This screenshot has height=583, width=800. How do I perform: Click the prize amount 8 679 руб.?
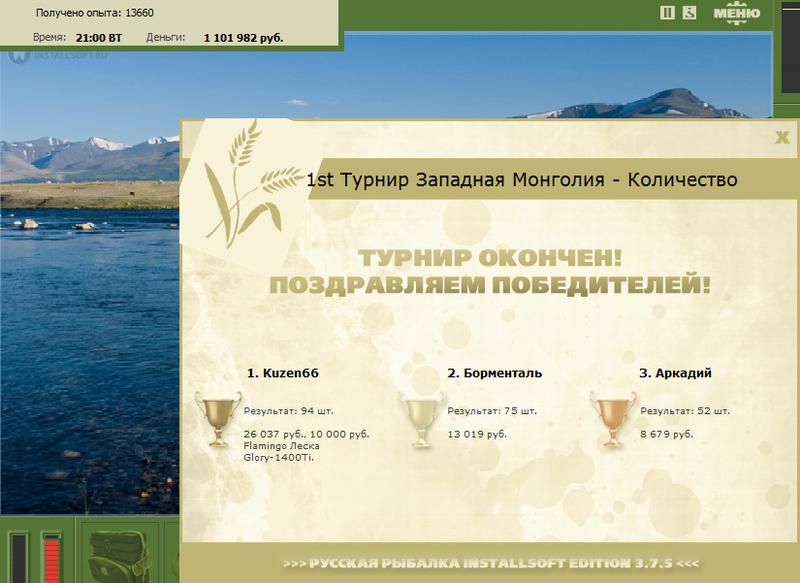coord(667,434)
